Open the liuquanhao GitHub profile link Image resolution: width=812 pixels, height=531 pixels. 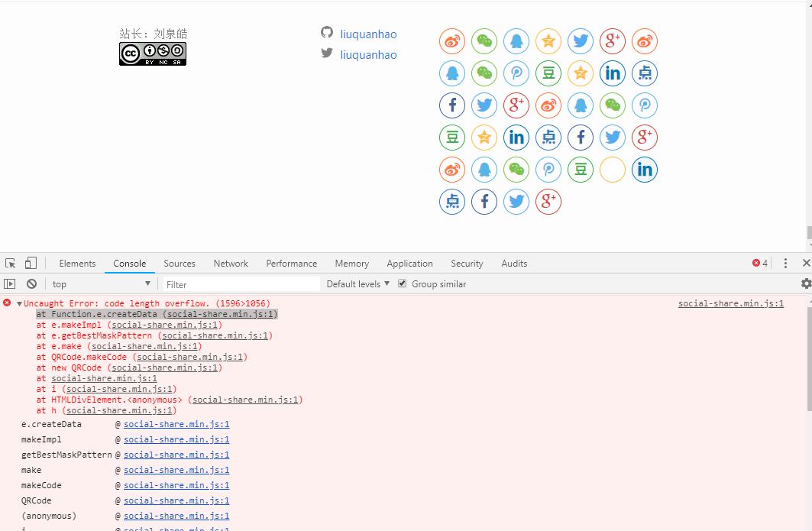pos(368,34)
